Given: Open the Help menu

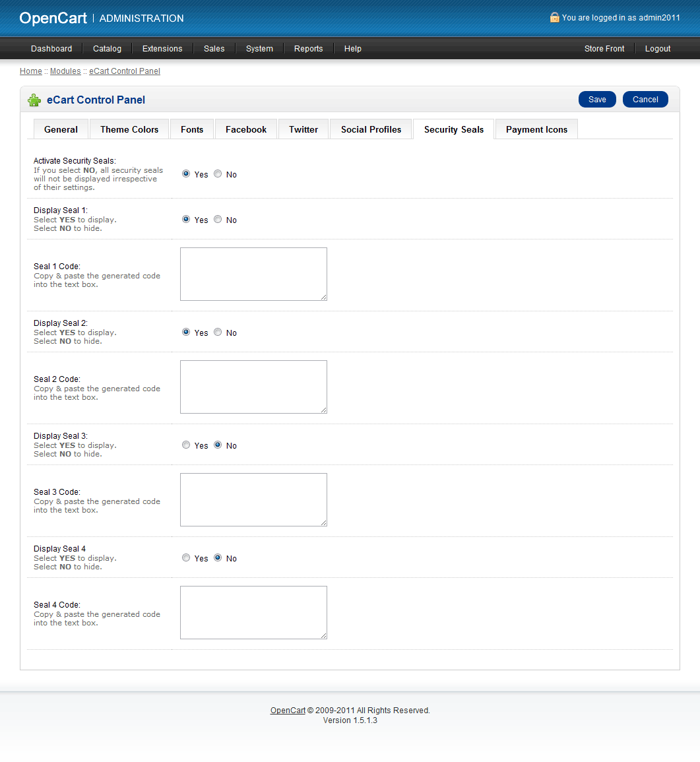Looking at the screenshot, I should (x=353, y=49).
